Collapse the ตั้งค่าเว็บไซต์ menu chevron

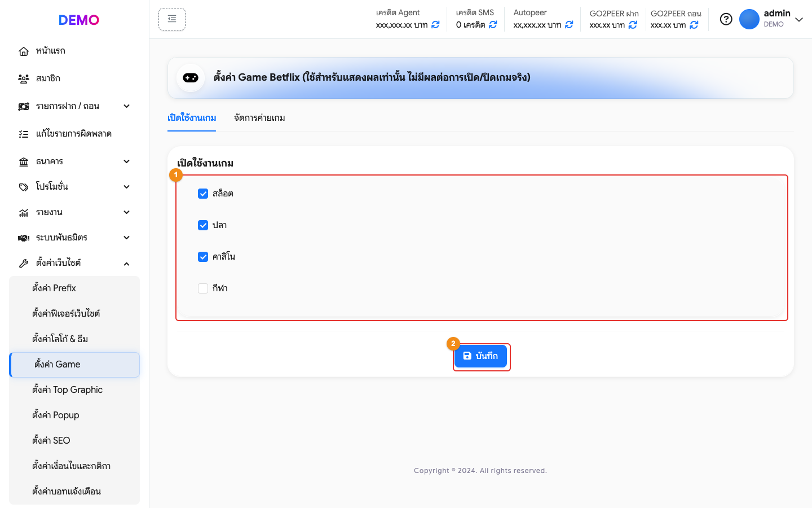click(x=127, y=264)
